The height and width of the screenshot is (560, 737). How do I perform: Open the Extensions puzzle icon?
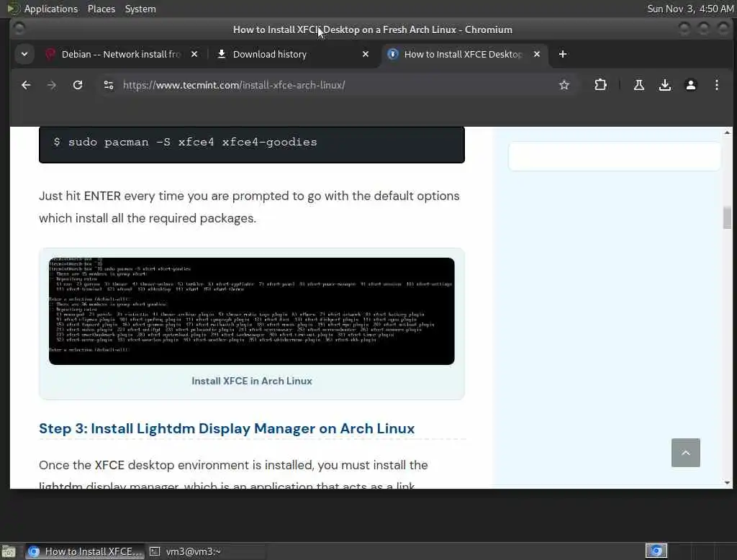click(x=600, y=85)
